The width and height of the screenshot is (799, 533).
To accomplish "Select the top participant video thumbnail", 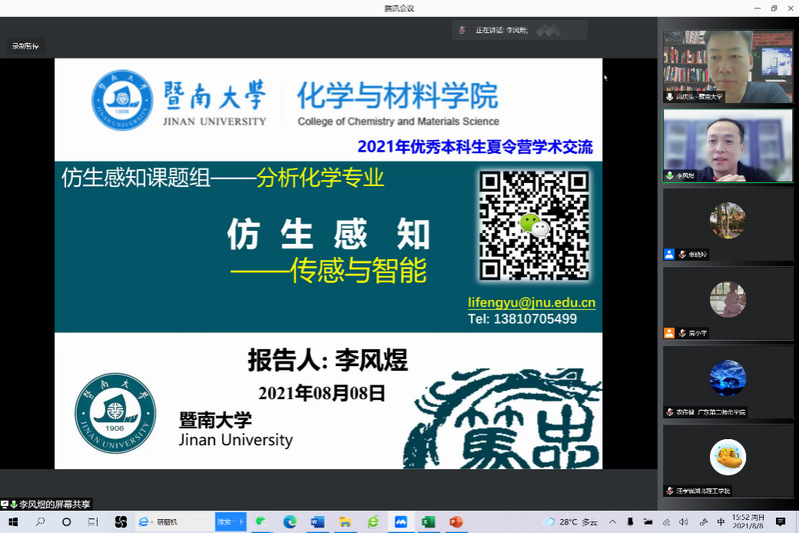I will 727,66.
